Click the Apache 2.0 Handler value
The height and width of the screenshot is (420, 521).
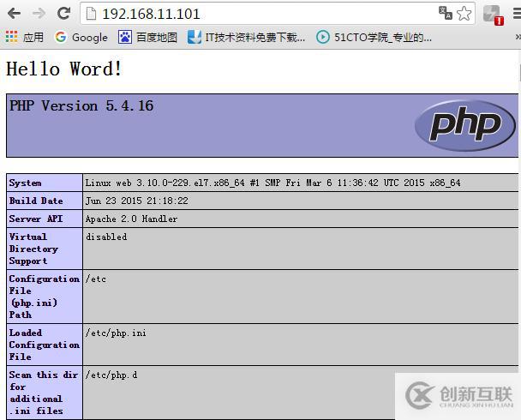point(131,219)
